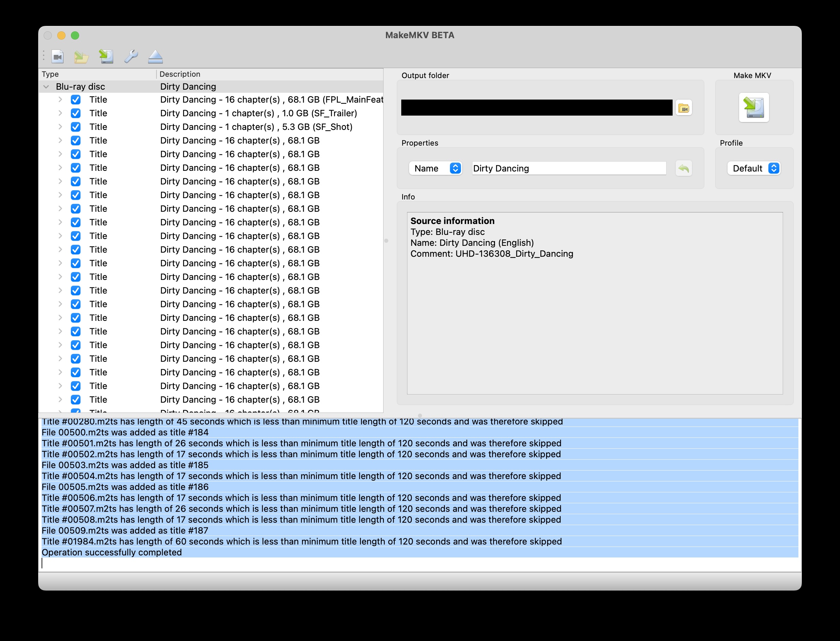Expand the FPL_MainFeat title row
The height and width of the screenshot is (641, 840).
[x=60, y=100]
